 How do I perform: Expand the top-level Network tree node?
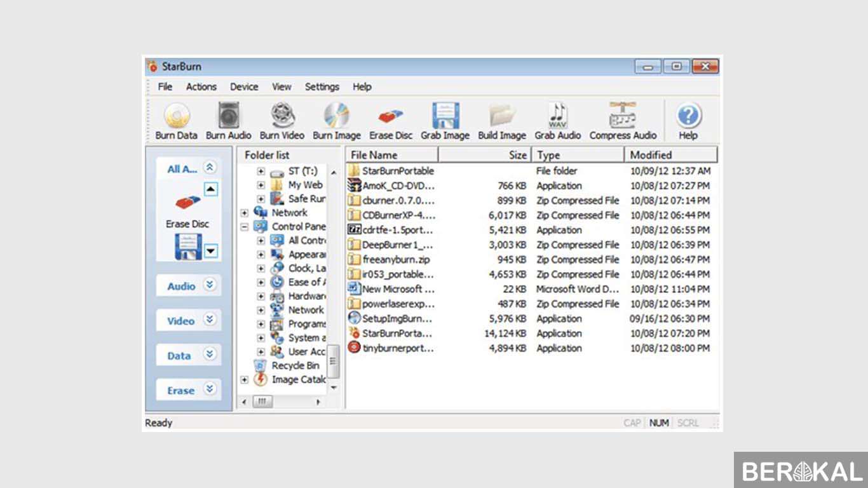point(245,213)
